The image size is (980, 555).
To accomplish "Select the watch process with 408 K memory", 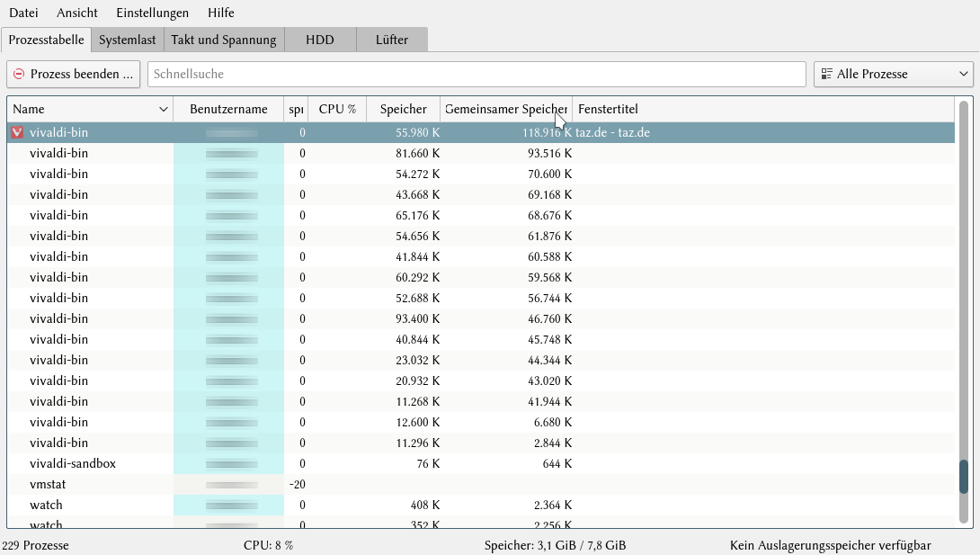I will point(481,505).
